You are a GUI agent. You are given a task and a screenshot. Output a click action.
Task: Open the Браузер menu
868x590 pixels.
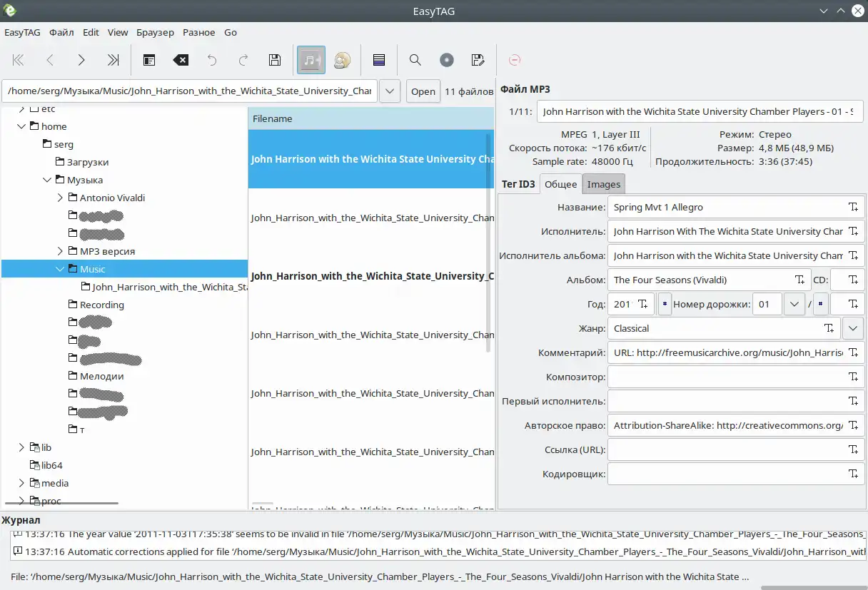click(x=155, y=32)
